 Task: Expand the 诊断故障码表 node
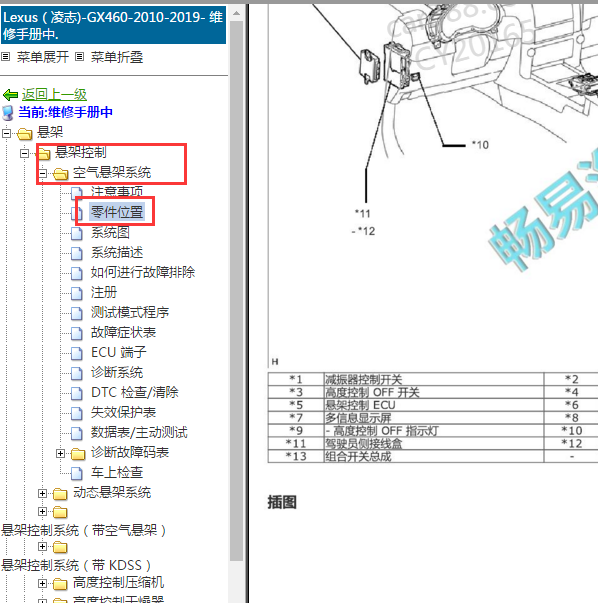pos(60,453)
